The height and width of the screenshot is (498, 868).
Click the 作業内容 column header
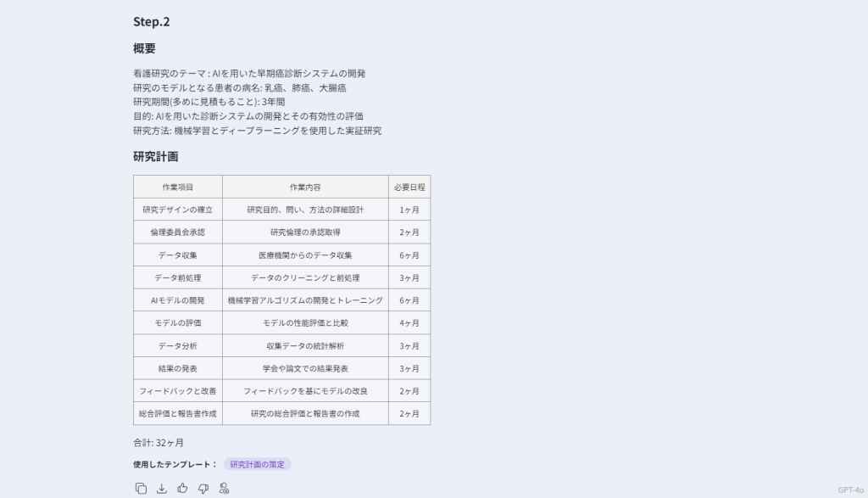tap(305, 187)
